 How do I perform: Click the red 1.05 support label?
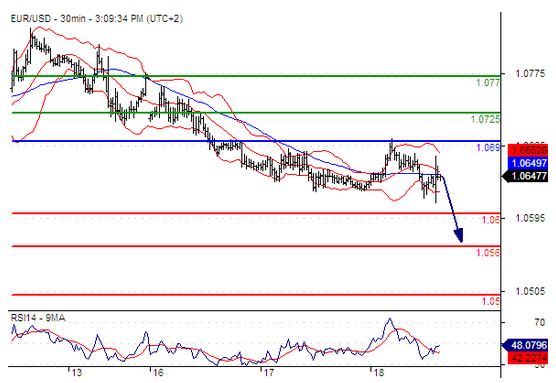tap(491, 301)
